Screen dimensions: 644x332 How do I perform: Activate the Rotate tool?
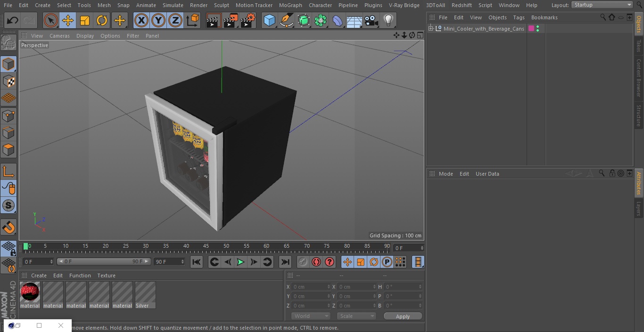click(x=102, y=20)
